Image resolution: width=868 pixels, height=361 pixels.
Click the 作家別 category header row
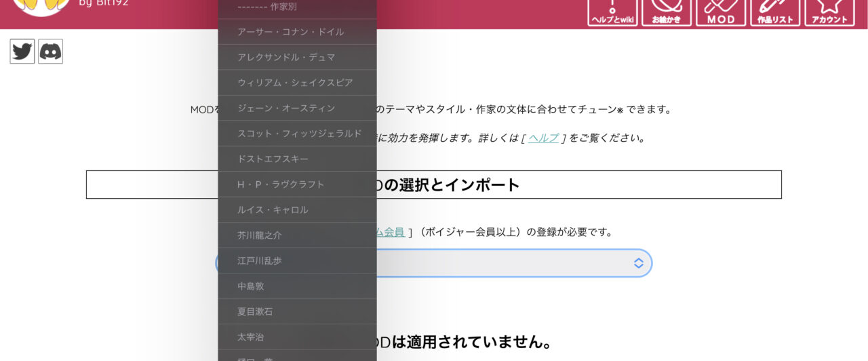coord(297,8)
